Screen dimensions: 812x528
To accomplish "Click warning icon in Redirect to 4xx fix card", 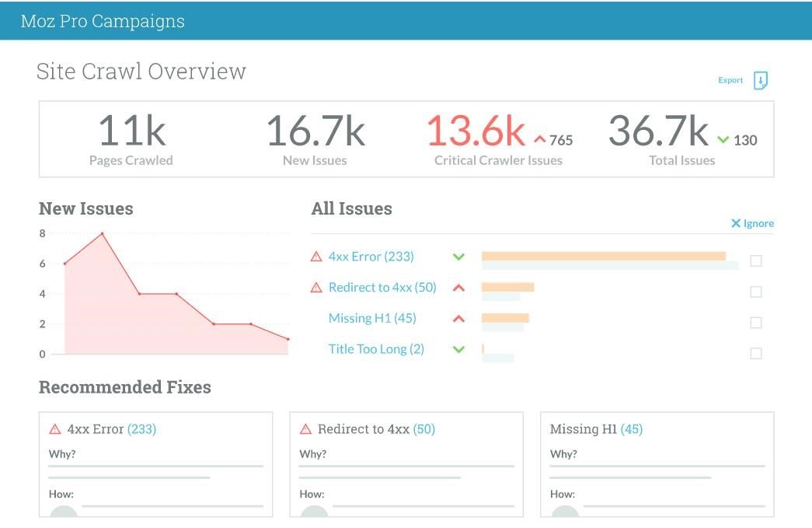I will pyautogui.click(x=305, y=429).
